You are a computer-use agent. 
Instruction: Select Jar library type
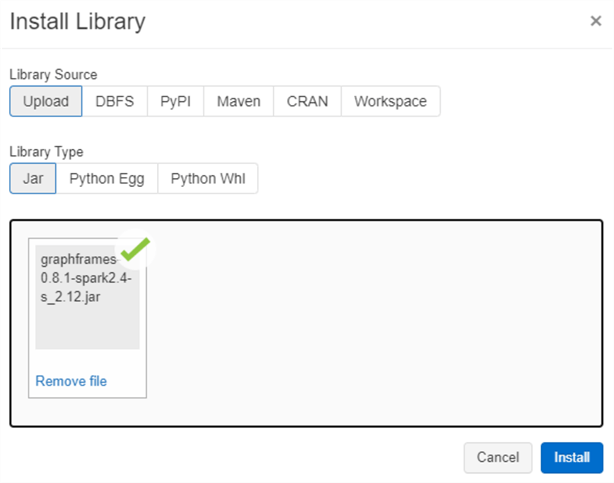point(33,179)
